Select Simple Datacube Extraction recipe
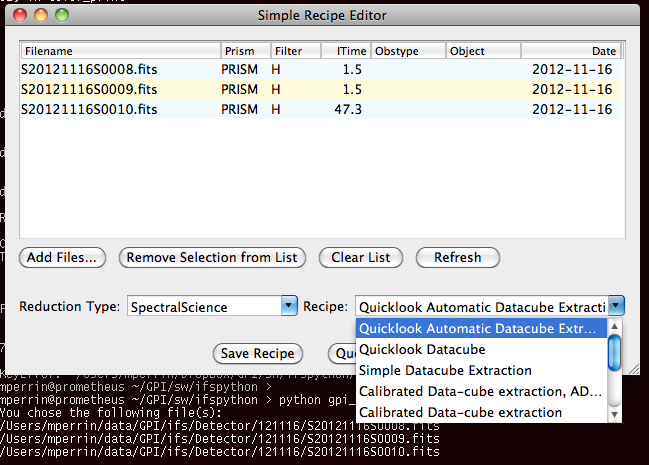This screenshot has height=465, width=649. (445, 371)
